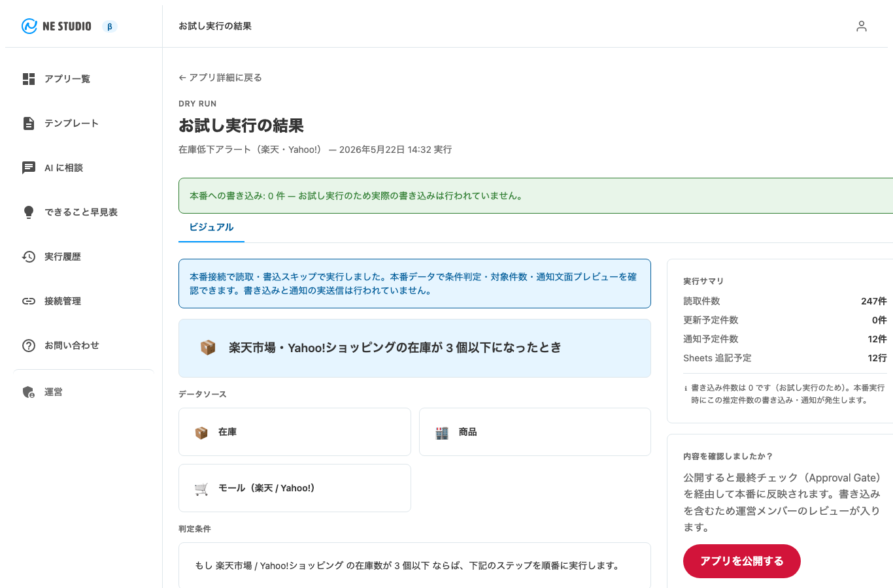The image size is (893, 588).
Task: Select the 商品 data source card
Action: click(x=535, y=432)
